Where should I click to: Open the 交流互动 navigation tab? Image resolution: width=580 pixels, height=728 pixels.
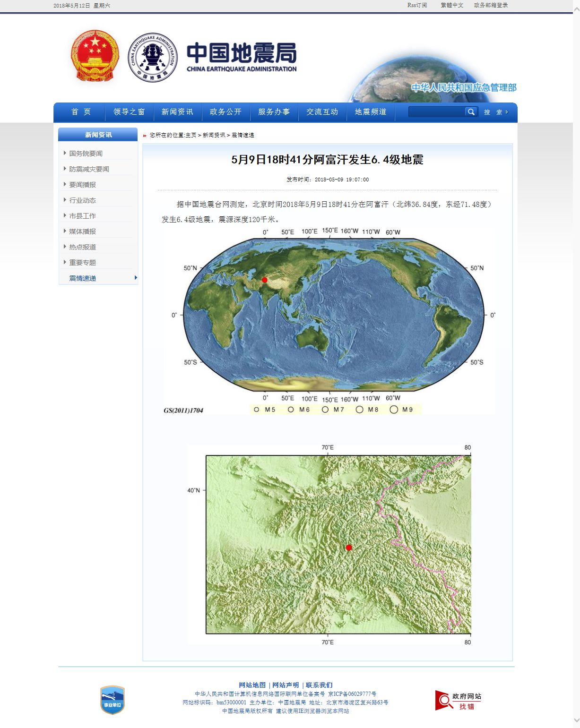coord(322,112)
